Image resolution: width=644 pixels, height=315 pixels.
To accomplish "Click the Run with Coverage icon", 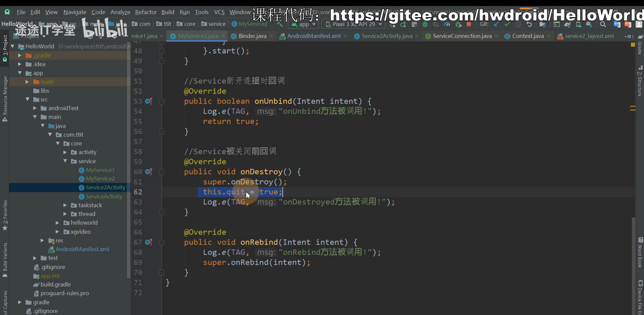I will pos(436,24).
